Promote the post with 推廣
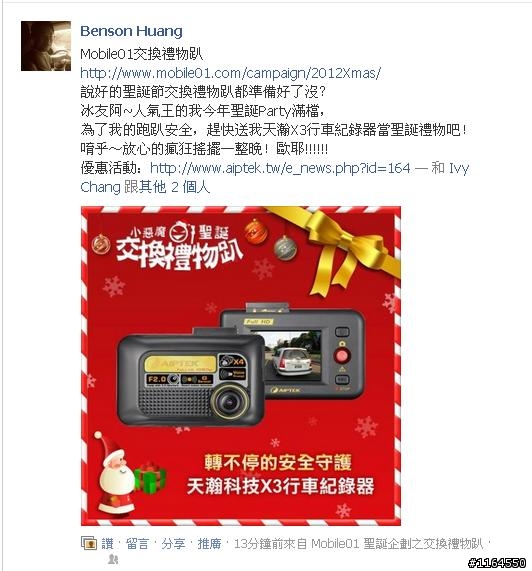Screen dimensions: 532x571 (209, 544)
